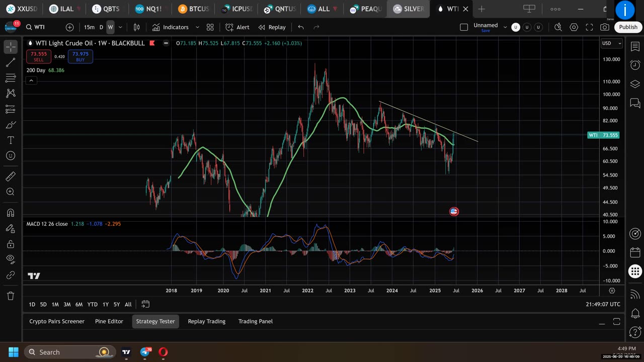Open the patterns drawing tool

[11, 94]
